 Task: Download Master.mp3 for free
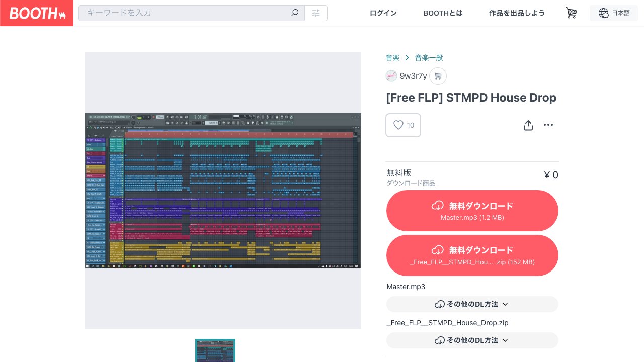point(472,211)
